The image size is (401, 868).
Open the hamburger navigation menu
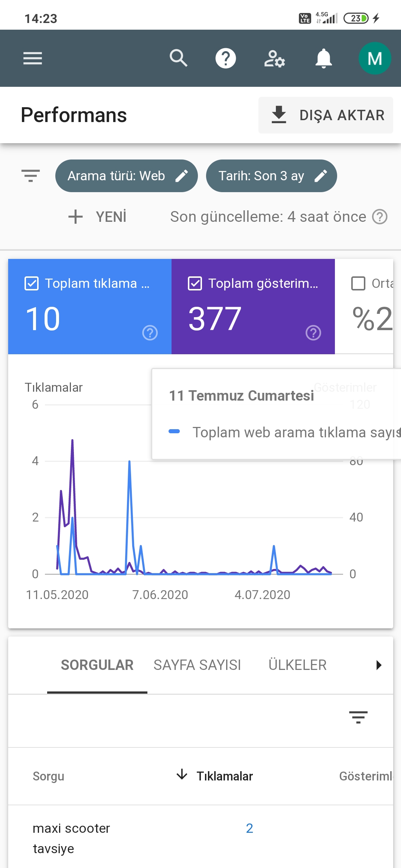(33, 58)
